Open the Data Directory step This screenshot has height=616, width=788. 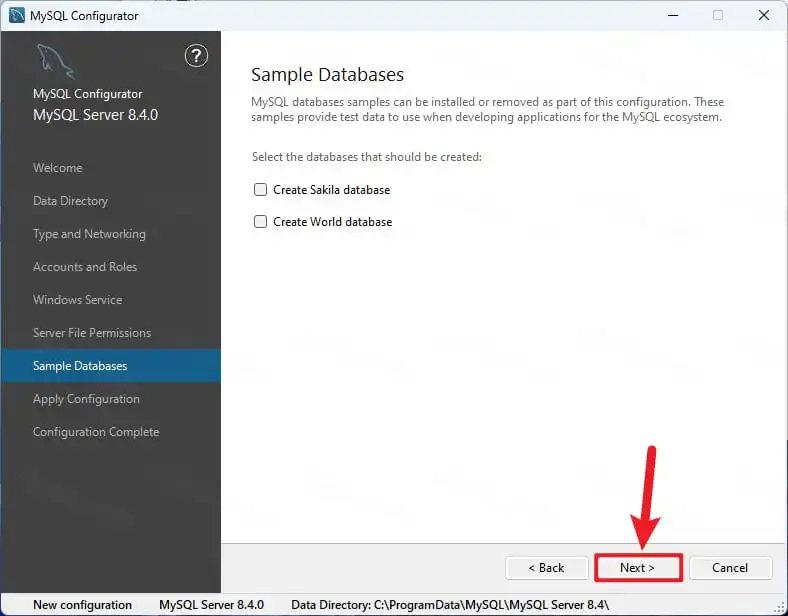tap(70, 201)
